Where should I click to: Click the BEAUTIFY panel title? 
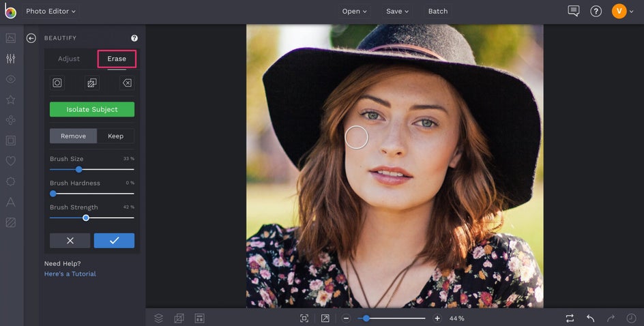tap(60, 38)
